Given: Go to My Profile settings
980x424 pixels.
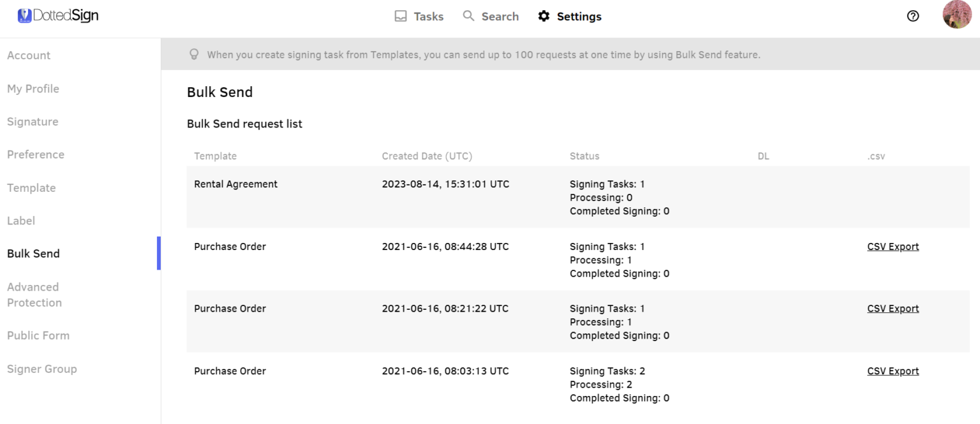Looking at the screenshot, I should coord(33,89).
